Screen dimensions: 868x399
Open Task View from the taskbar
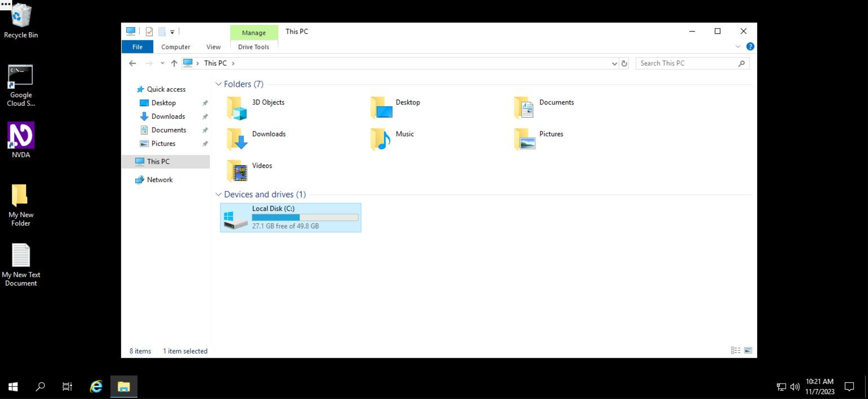tap(67, 387)
